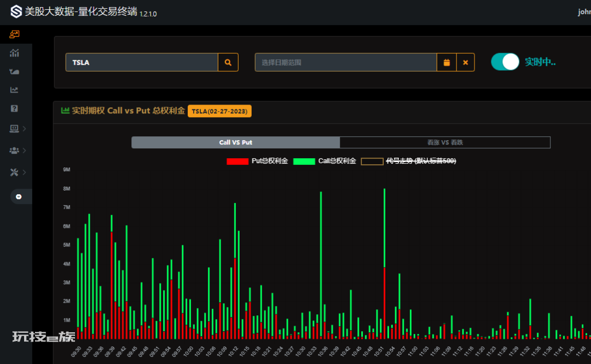The width and height of the screenshot is (591, 364).
Task: Open the line chart sidebar icon
Action: (x=14, y=90)
